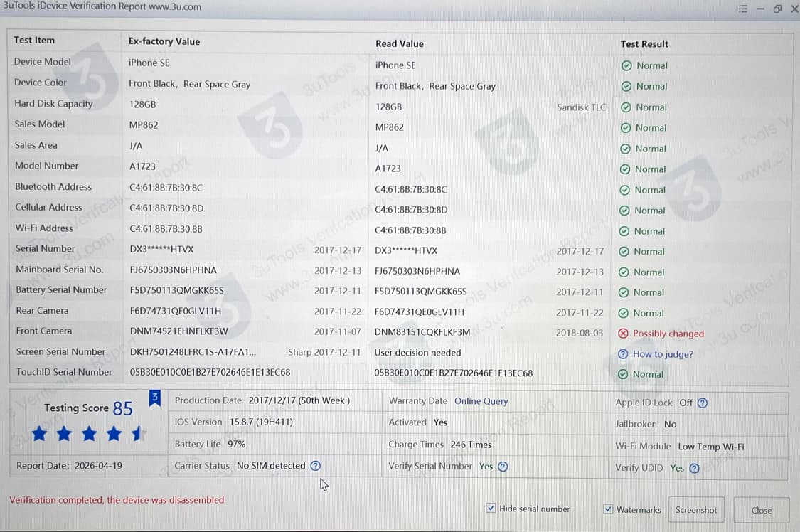Image resolution: width=800 pixels, height=532 pixels.
Task: Click the fifth rating star
Action: click(x=139, y=433)
